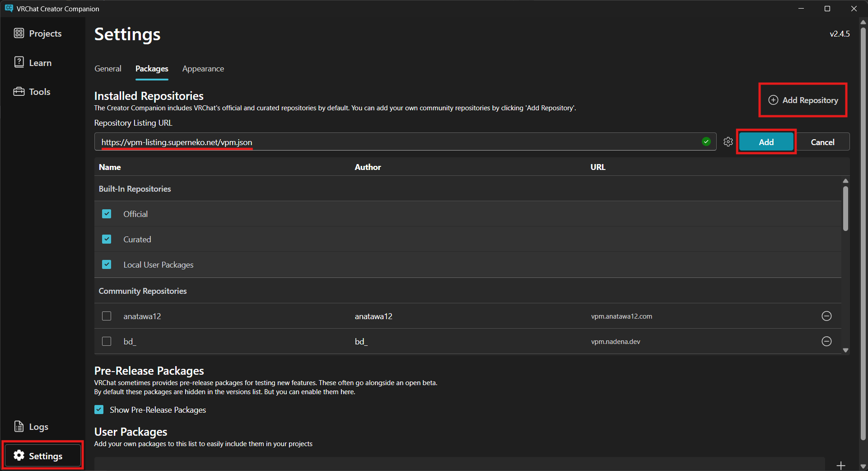Click the gear icon next to URL field
The height and width of the screenshot is (471, 868).
tap(728, 142)
